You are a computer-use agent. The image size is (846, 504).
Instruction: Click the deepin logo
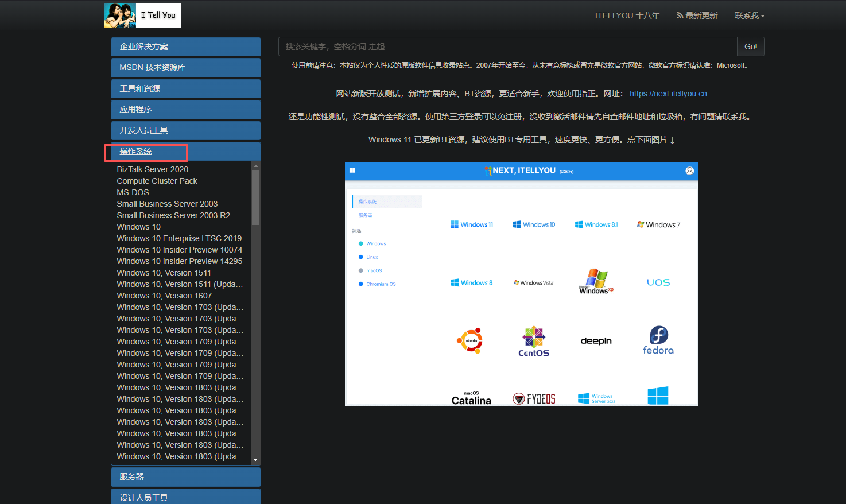click(596, 340)
